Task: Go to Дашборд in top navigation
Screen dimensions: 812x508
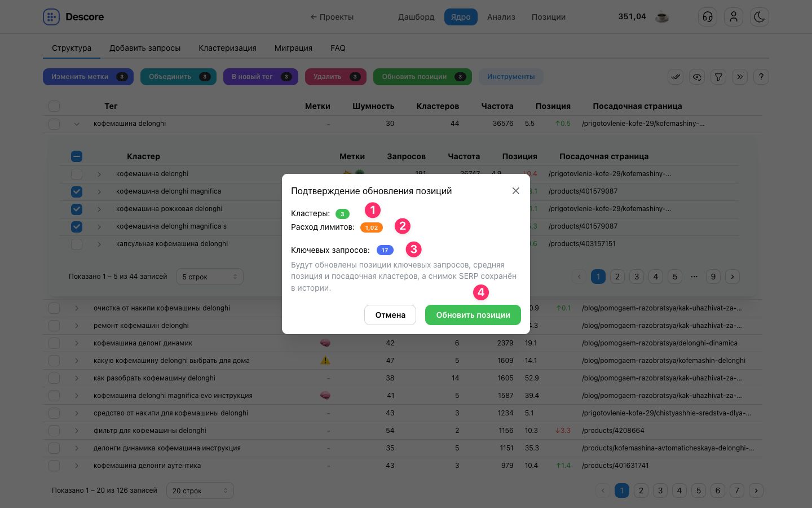Action: click(416, 17)
